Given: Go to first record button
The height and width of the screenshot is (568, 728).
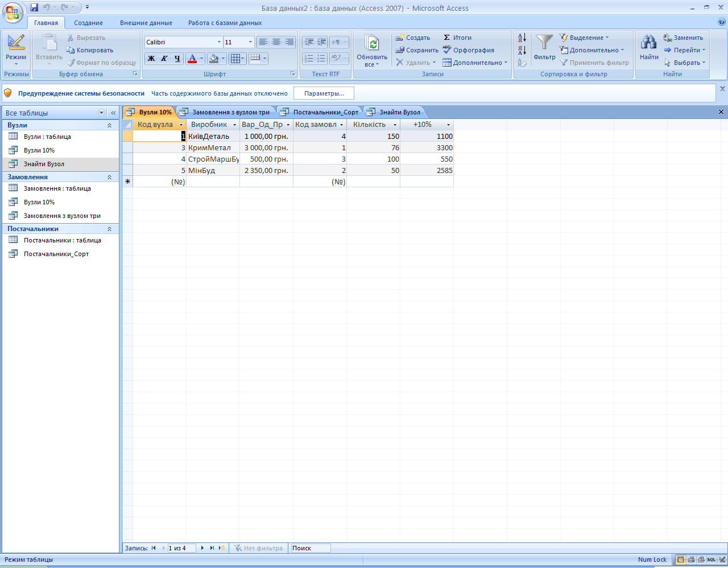Looking at the screenshot, I should [154, 548].
